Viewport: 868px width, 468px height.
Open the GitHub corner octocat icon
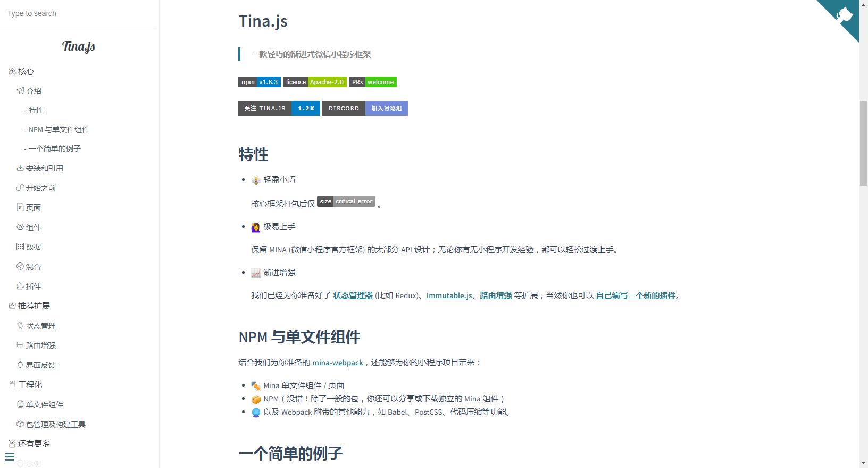click(x=844, y=14)
